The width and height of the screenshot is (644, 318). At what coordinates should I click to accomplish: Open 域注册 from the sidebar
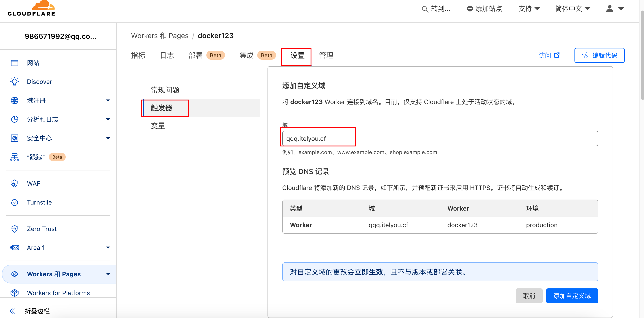click(36, 100)
